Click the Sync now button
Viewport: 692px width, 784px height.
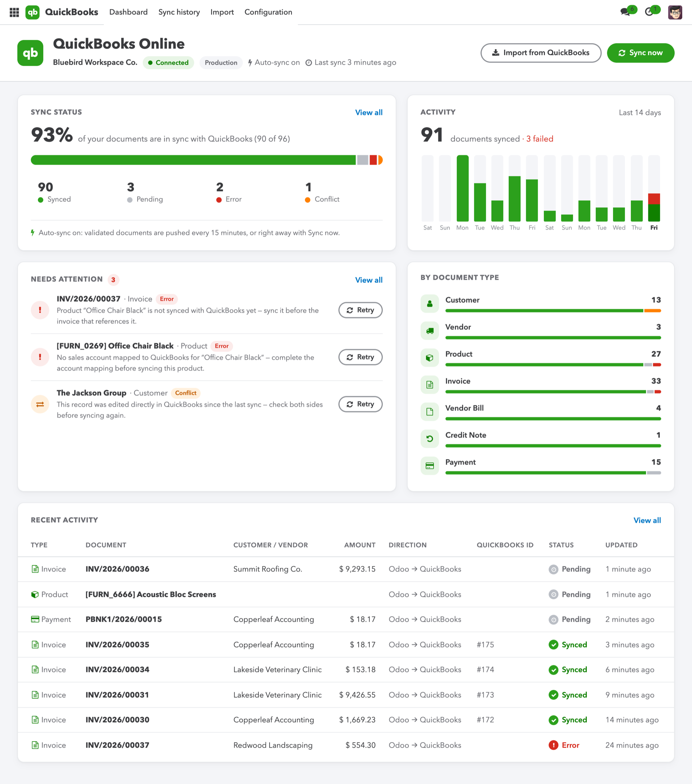(x=640, y=53)
